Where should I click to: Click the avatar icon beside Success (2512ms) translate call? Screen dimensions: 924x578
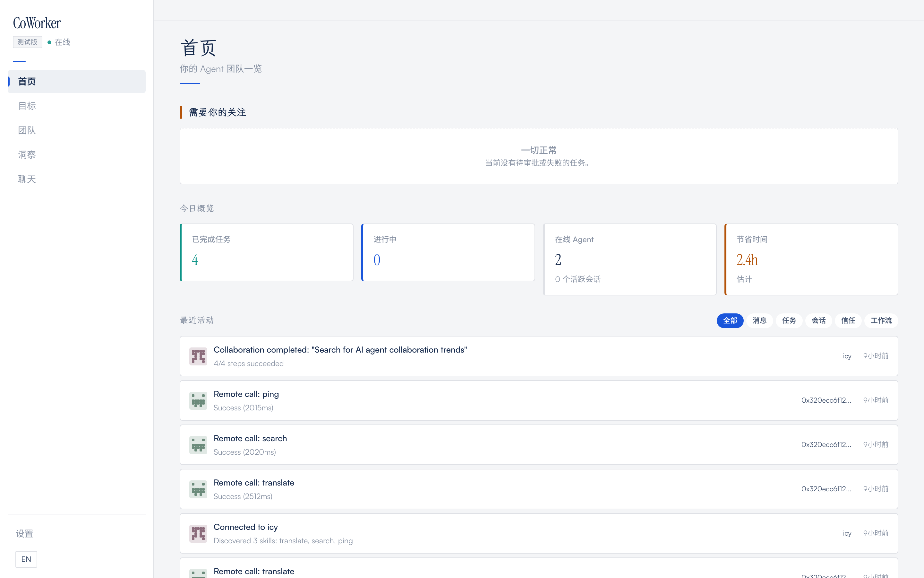[x=198, y=489]
